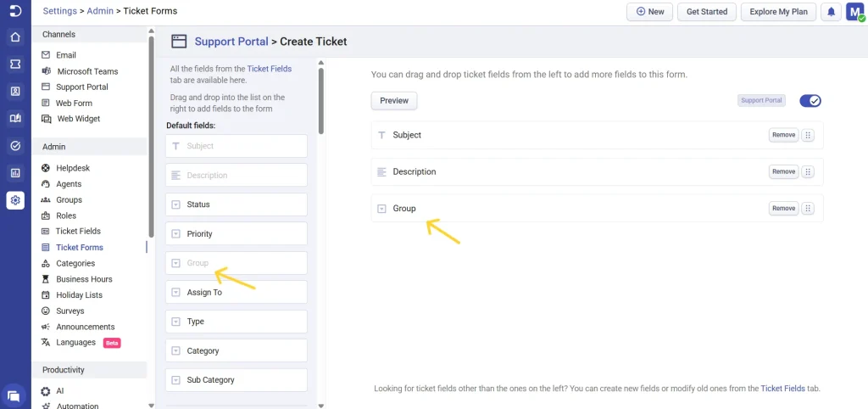Toggle the Support Portal switch off
Image resolution: width=868 pixels, height=409 pixels.
pos(810,101)
